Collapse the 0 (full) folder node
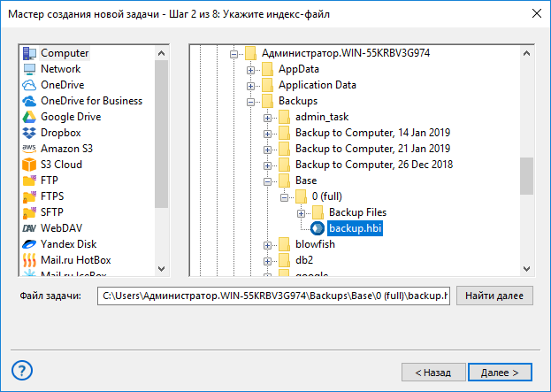This screenshot has width=551, height=392. (284, 197)
